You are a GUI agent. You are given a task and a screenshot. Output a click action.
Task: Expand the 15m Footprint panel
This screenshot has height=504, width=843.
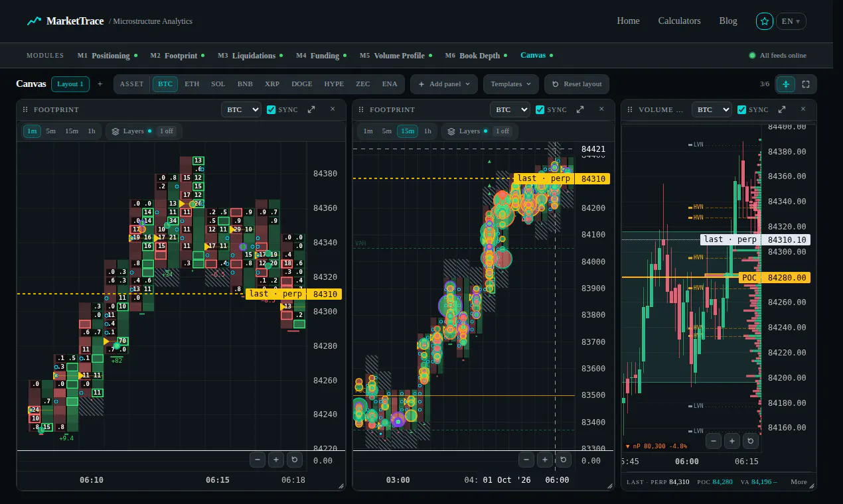(x=580, y=109)
